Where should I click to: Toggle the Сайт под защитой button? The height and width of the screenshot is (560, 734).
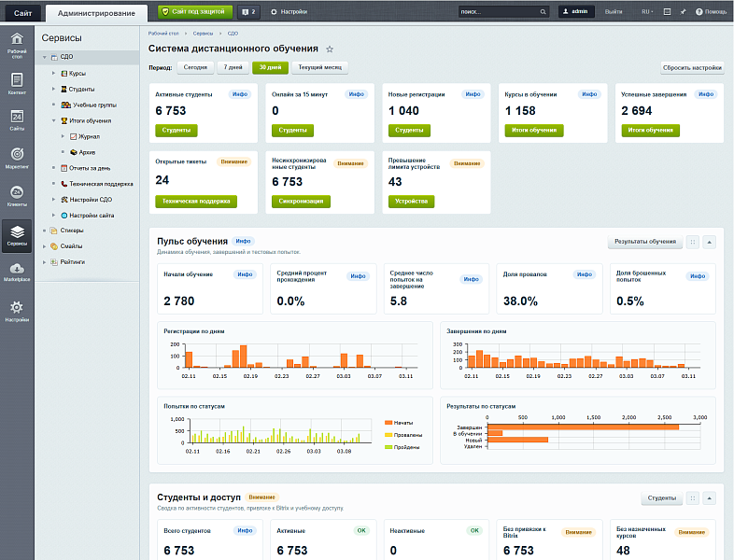pos(195,12)
